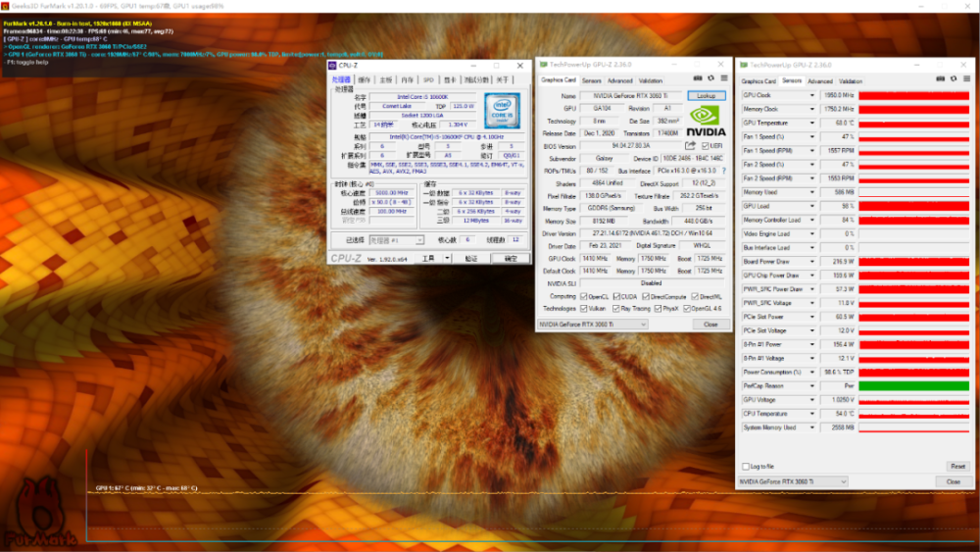Click the screenshot camera icon in GPU-Z Sensors window
980x552 pixels.
coord(941,79)
